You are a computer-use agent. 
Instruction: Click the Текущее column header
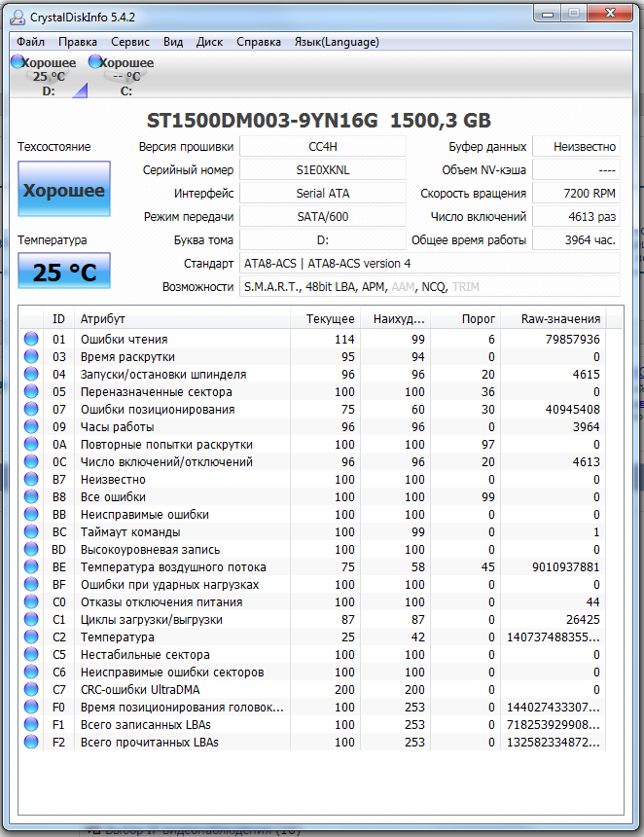(325, 318)
